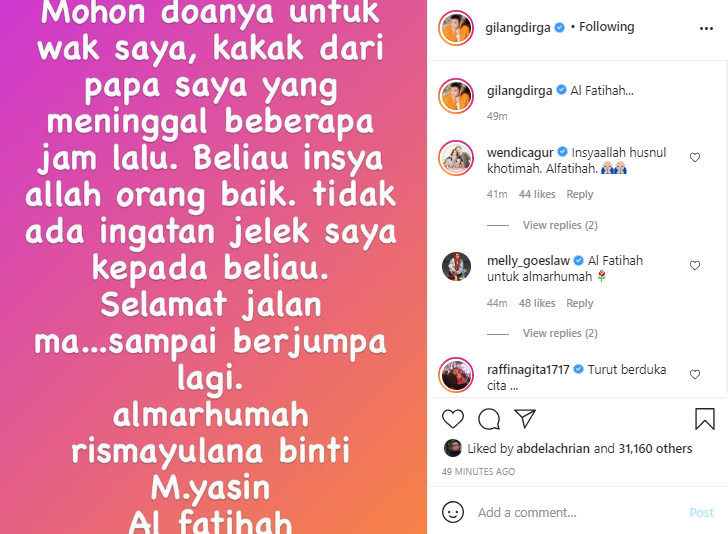This screenshot has width=728, height=534.
Task: View the 31,160 others likes list
Action: pos(655,449)
